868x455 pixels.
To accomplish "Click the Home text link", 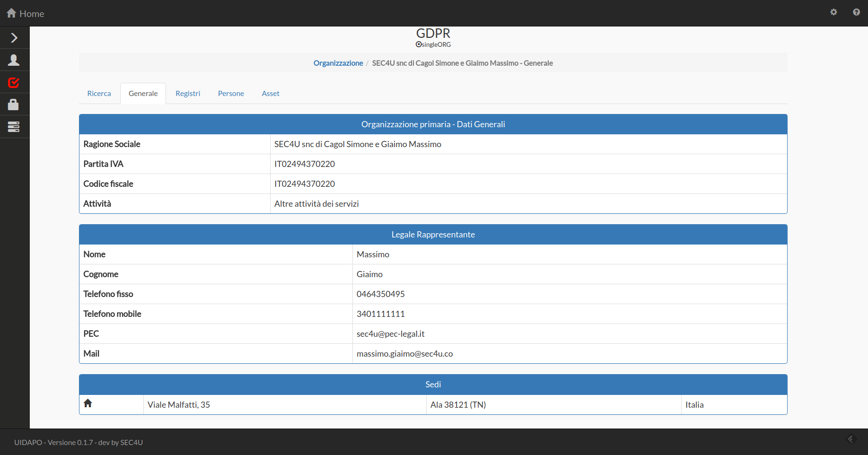I will pyautogui.click(x=32, y=14).
